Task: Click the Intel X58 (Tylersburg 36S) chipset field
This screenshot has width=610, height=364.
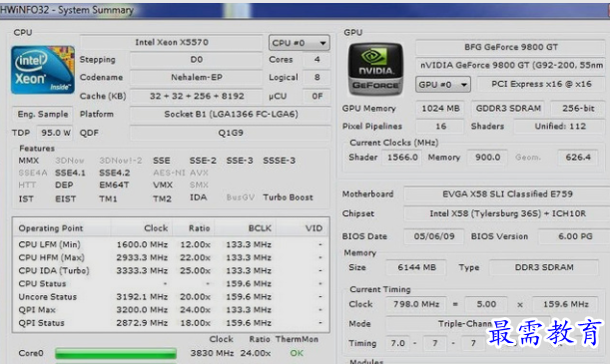Action: pos(507,213)
